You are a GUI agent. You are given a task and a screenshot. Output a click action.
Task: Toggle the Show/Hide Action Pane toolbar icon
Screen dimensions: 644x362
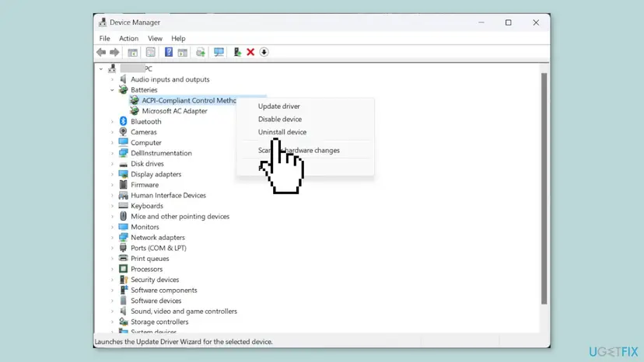182,52
